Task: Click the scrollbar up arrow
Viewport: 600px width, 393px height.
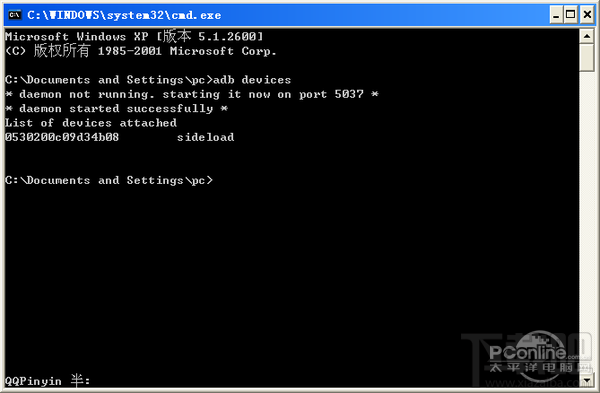Action: [x=587, y=36]
